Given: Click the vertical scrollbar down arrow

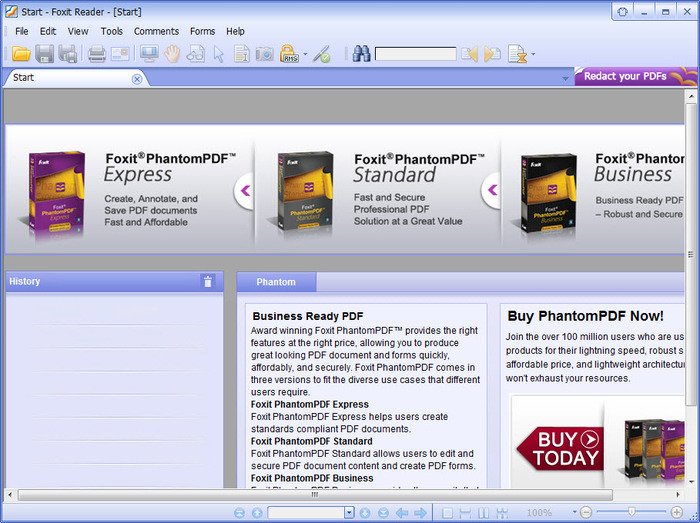Looking at the screenshot, I should [x=691, y=482].
